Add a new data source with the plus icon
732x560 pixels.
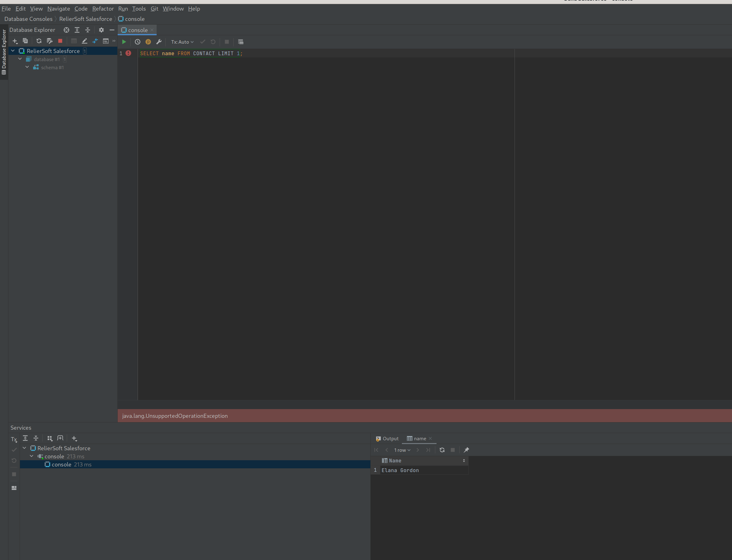click(15, 41)
